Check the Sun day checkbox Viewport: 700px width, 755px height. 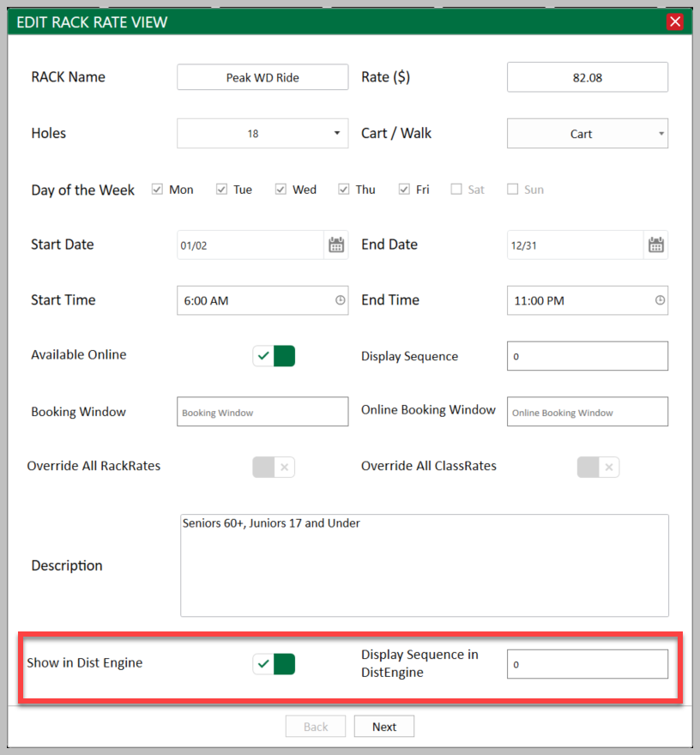(513, 190)
